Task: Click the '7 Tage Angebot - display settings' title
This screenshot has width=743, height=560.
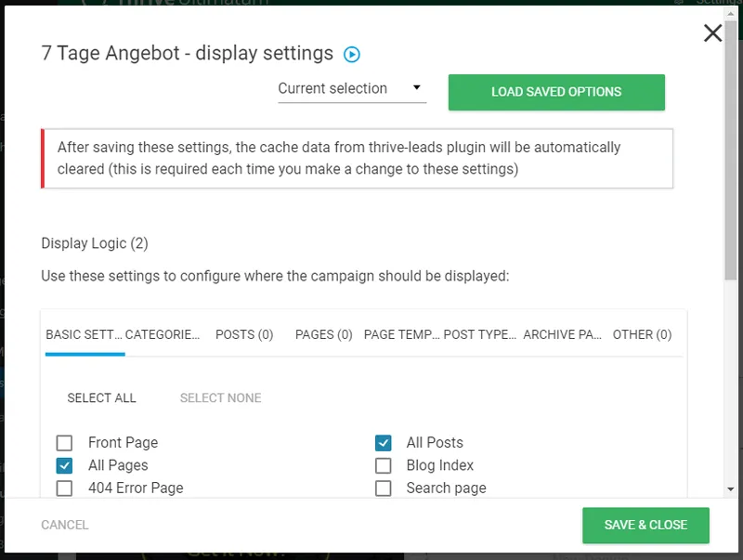Action: [x=188, y=53]
